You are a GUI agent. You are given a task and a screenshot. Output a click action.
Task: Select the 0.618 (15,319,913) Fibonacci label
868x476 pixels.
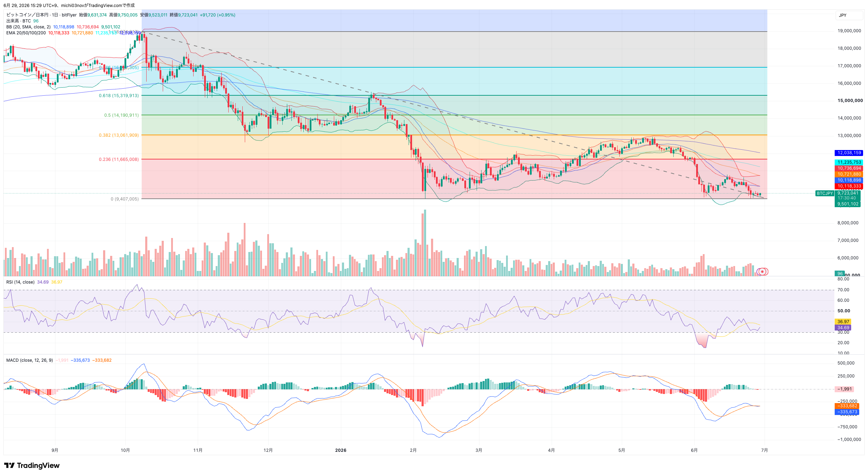click(x=119, y=96)
